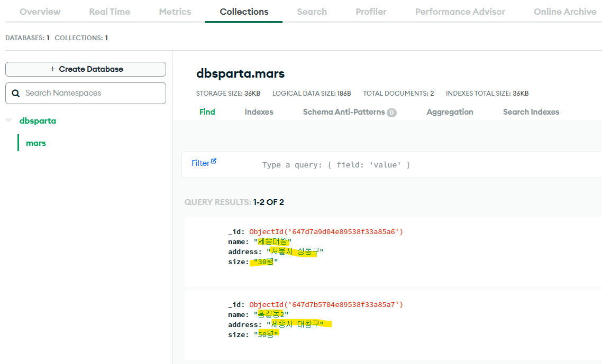Click size value "30평"
This screenshot has height=364, width=602.
click(266, 262)
